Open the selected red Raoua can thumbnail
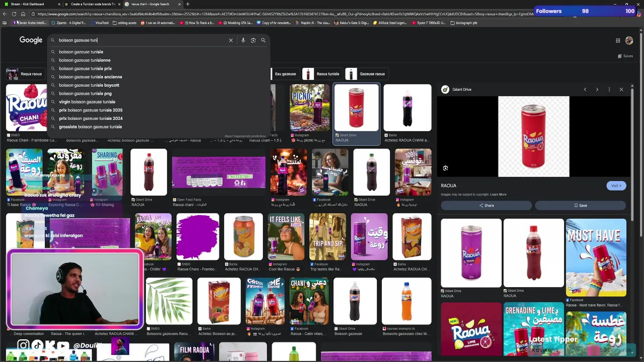 click(x=357, y=108)
